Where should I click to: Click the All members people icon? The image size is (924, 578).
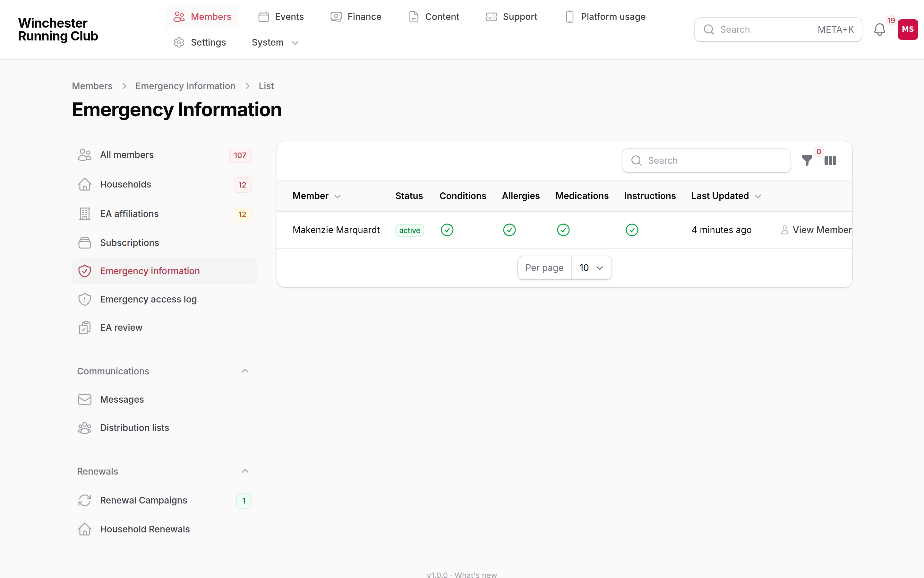(84, 155)
